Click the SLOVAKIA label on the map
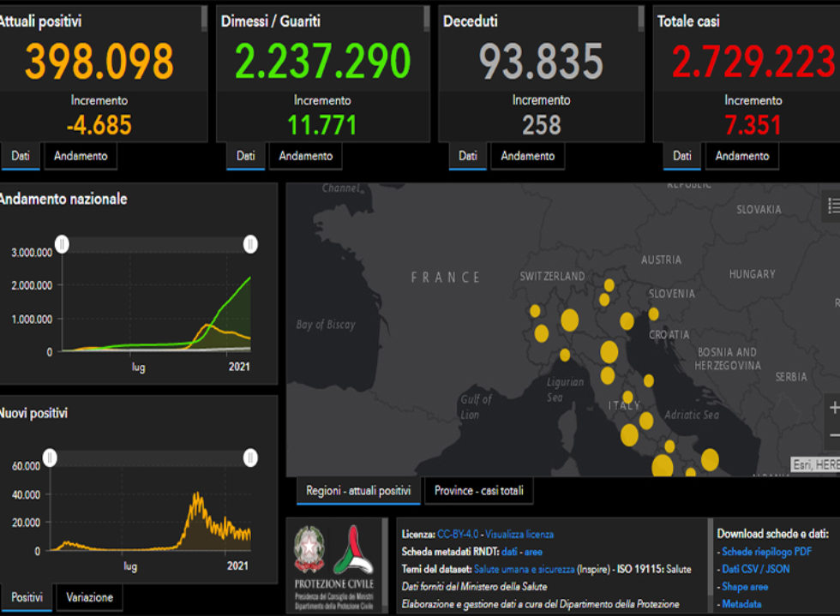Viewport: 840px width, 616px height. [x=759, y=209]
